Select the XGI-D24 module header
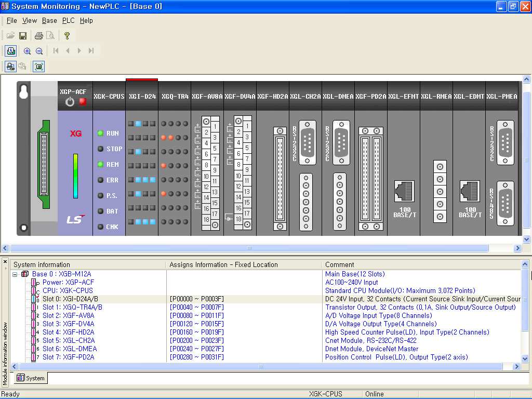Image resolution: width=532 pixels, height=399 pixels. [142, 96]
